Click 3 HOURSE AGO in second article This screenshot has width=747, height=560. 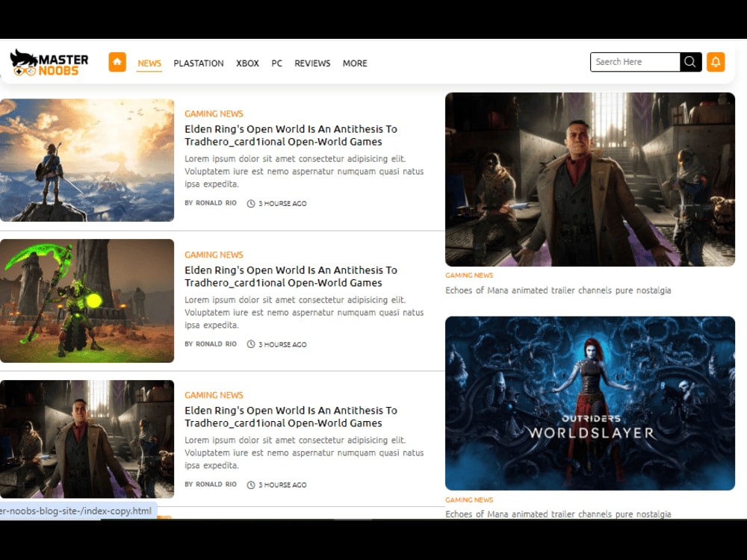282,344
